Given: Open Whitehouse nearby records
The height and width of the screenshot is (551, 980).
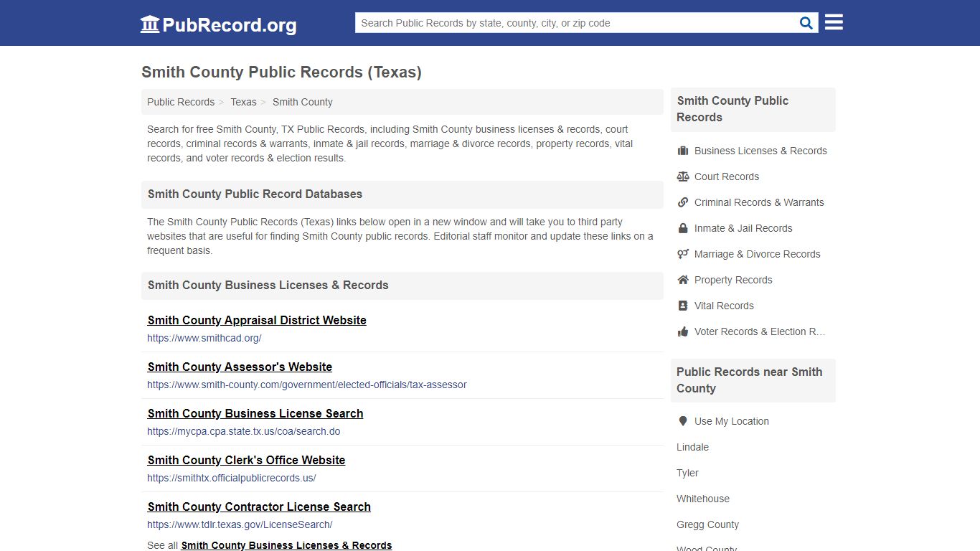Looking at the screenshot, I should [703, 499].
